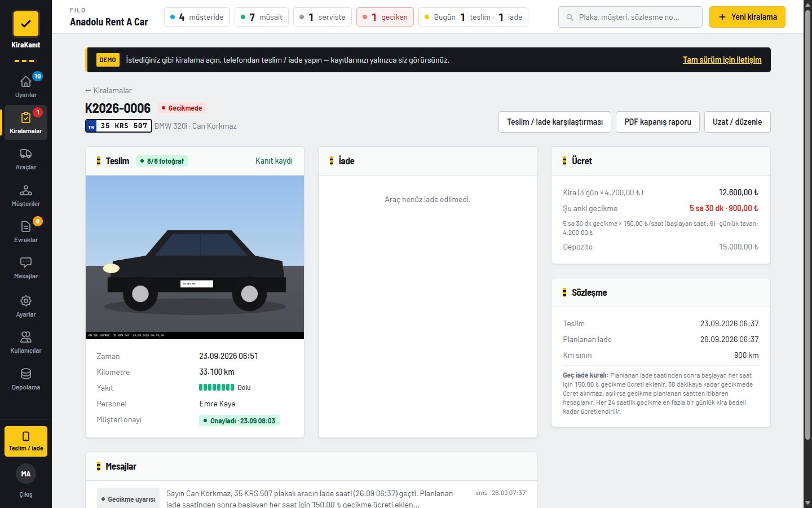812x508 pixels.
Task: Filter by 7 müsait status chip
Action: (262, 17)
